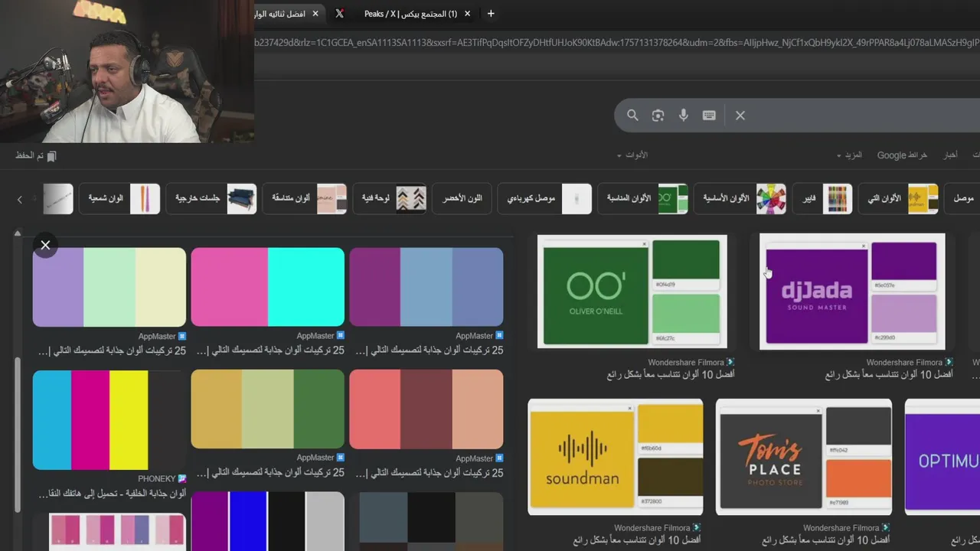This screenshot has height=551, width=980.
Task: Start voice search with microphone icon
Action: tap(684, 116)
